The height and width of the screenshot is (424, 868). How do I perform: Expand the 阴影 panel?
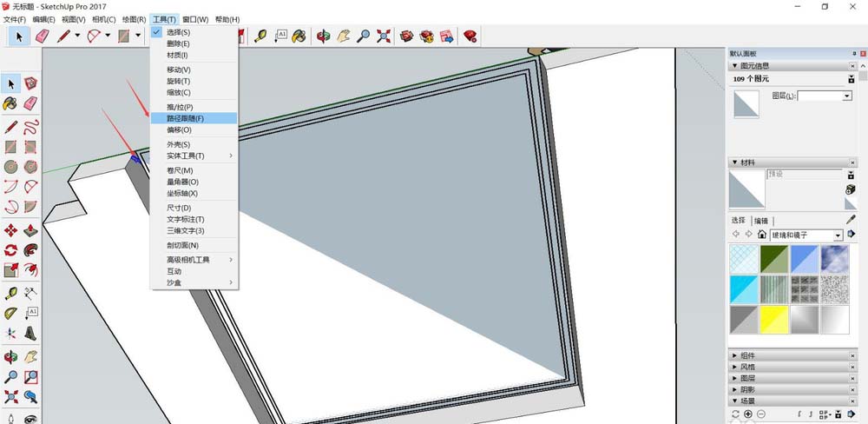pos(792,389)
